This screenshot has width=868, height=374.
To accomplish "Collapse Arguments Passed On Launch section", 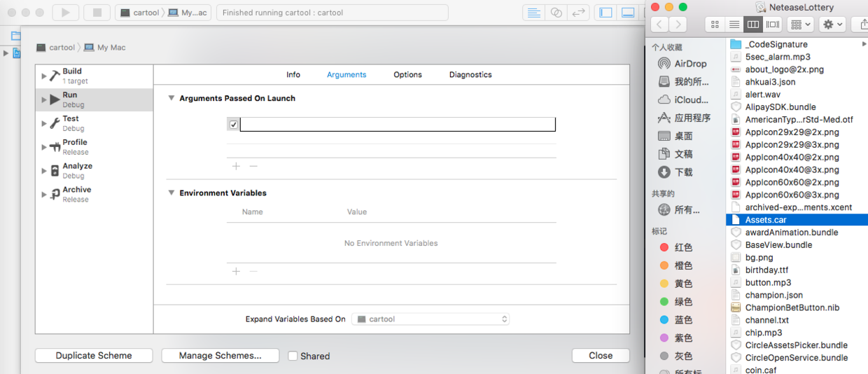I will click(171, 98).
